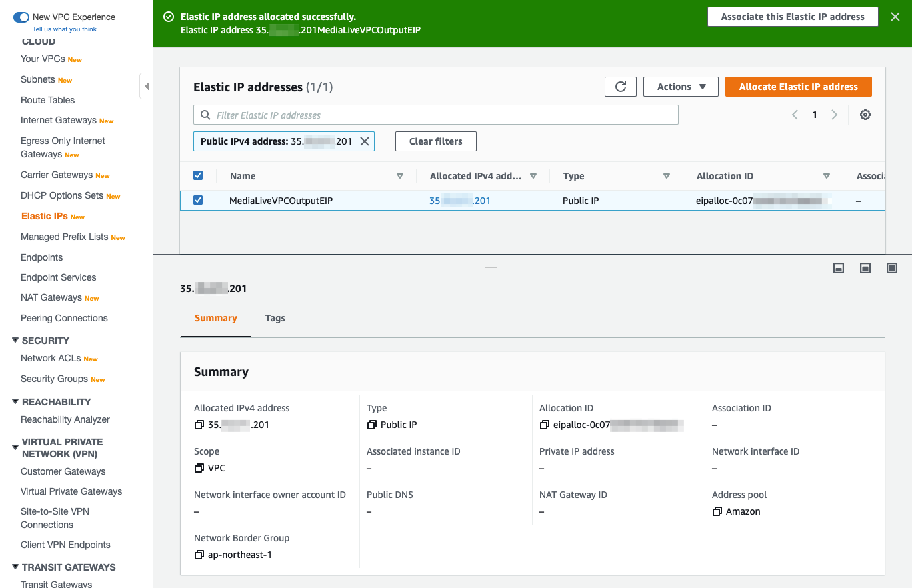Focus the Filter Elastic IP addresses field
Viewport: 912px width, 588px height.
click(436, 115)
